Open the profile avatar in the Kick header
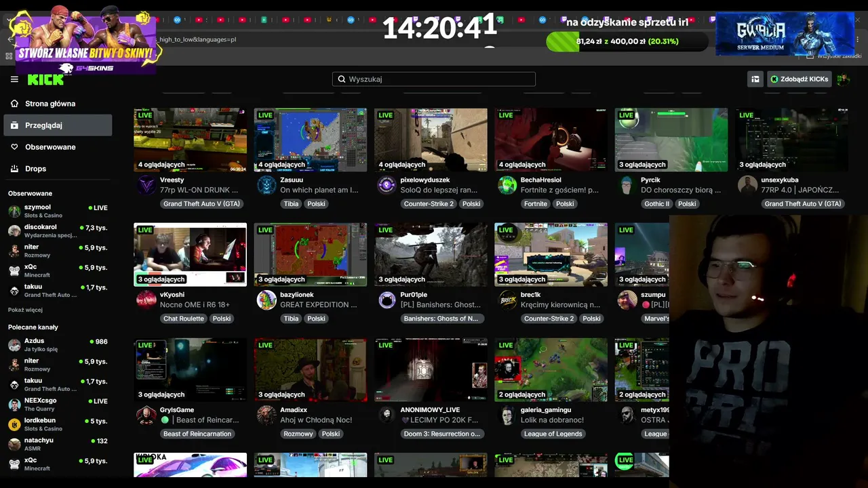Viewport: 868px width, 488px height. [x=843, y=79]
